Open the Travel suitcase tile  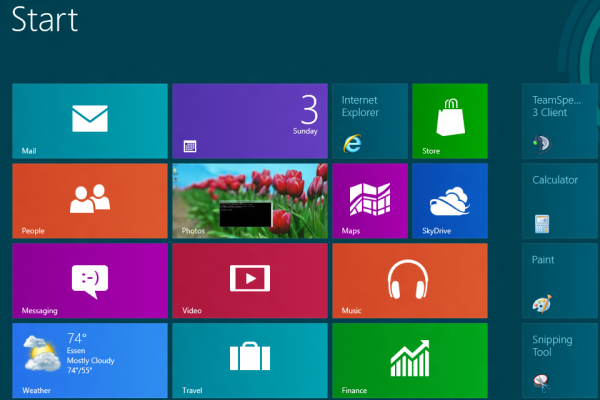click(x=249, y=360)
